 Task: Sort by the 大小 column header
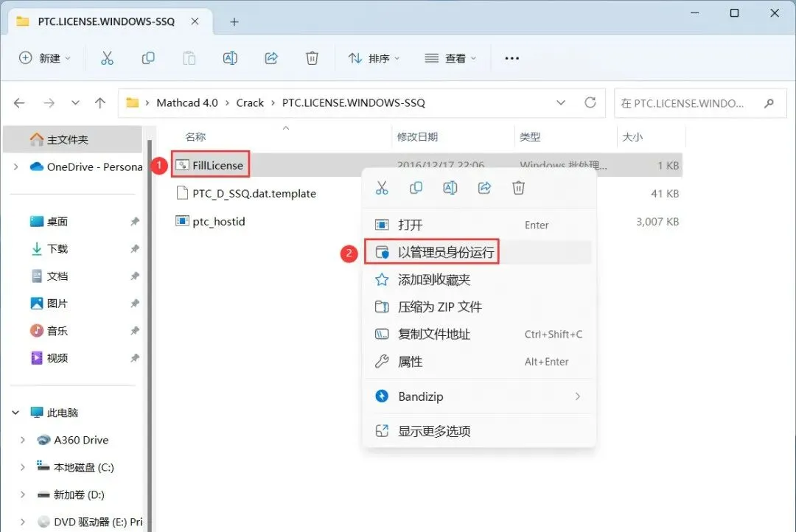coord(632,137)
